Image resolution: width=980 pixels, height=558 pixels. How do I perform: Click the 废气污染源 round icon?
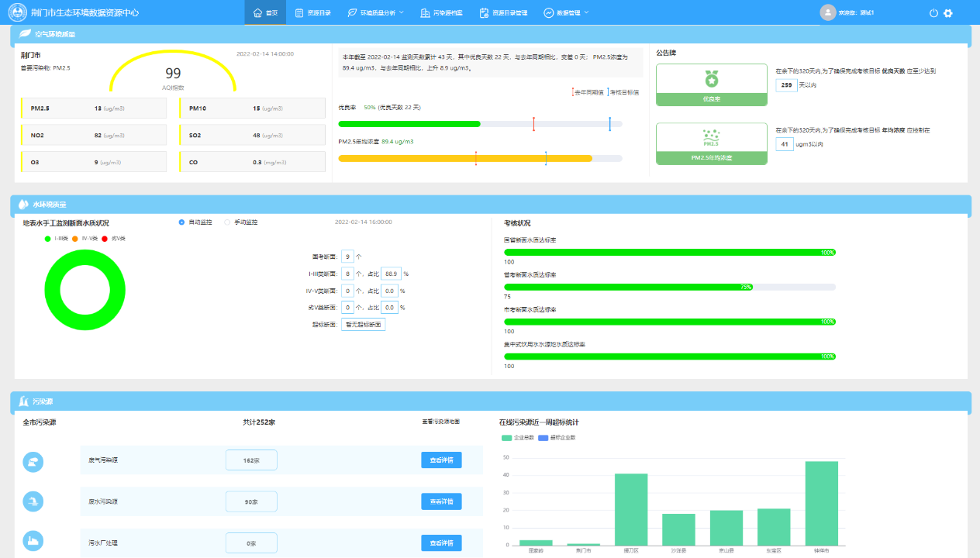click(x=33, y=462)
